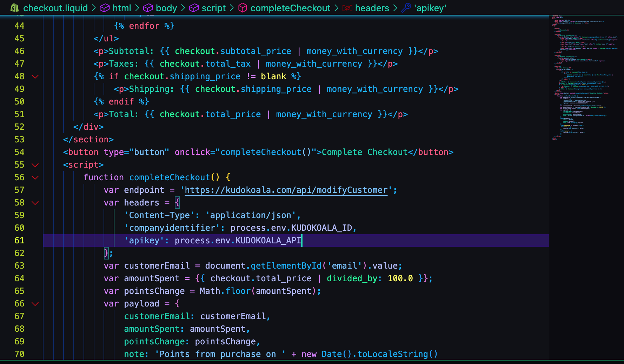
Task: Open checkout.liquid breadcrumb item
Action: coord(55,8)
